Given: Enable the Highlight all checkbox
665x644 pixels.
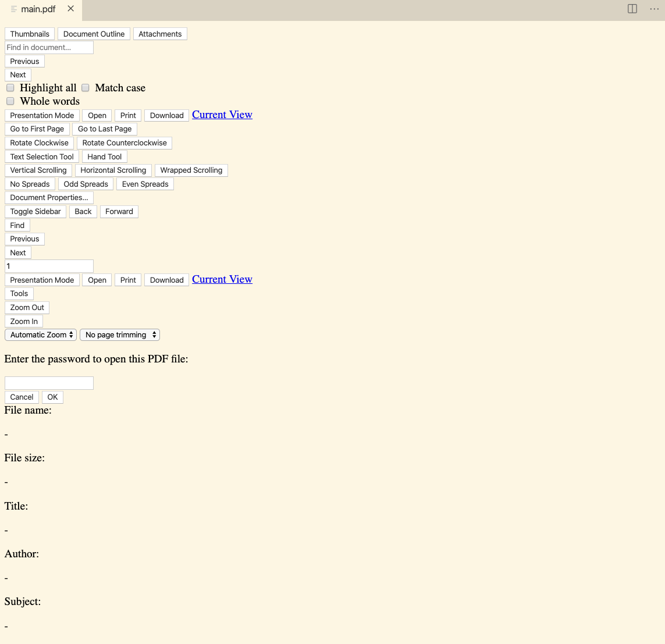Looking at the screenshot, I should coord(10,88).
